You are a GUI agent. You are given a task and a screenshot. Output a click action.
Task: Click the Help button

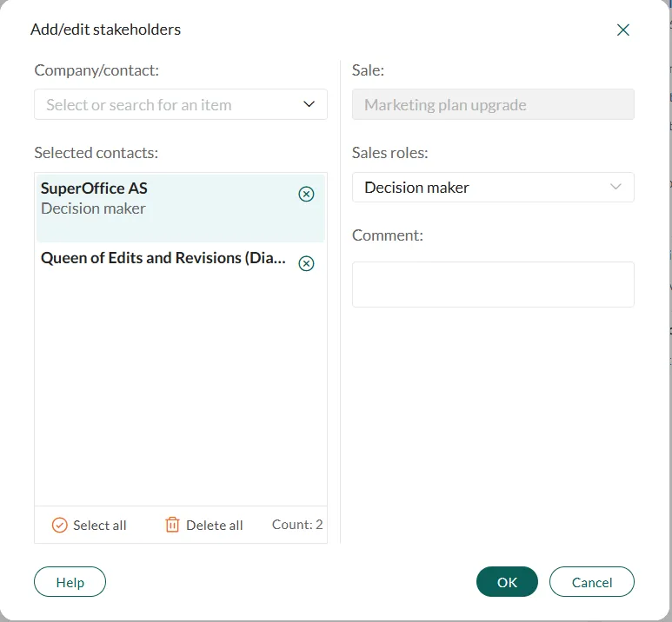coord(70,582)
